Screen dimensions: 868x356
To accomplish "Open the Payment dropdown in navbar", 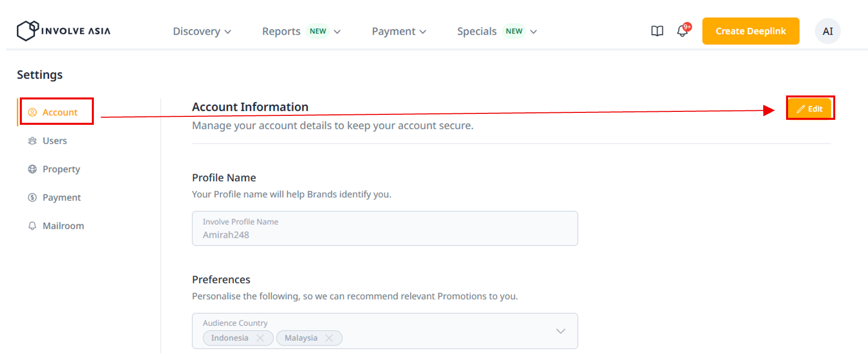I will [399, 31].
